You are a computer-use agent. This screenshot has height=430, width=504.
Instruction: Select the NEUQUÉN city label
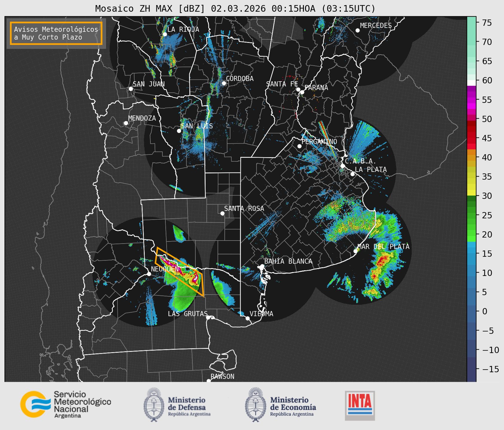(x=165, y=269)
